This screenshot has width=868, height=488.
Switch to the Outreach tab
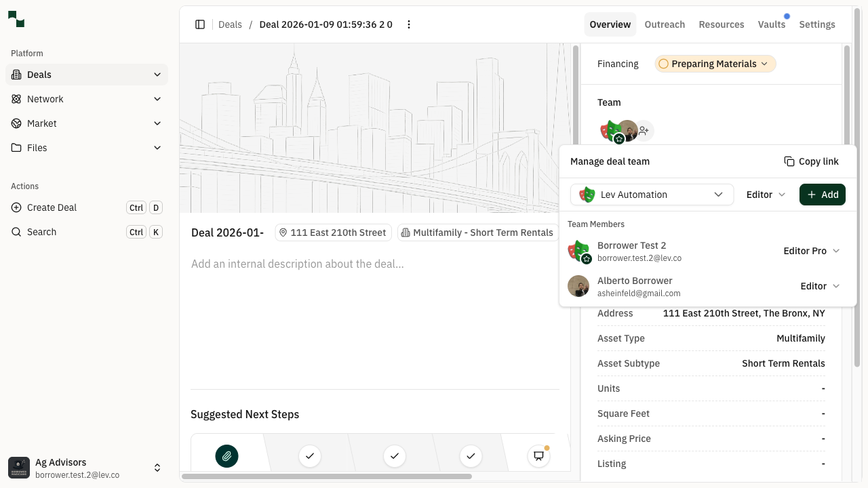pyautogui.click(x=665, y=24)
